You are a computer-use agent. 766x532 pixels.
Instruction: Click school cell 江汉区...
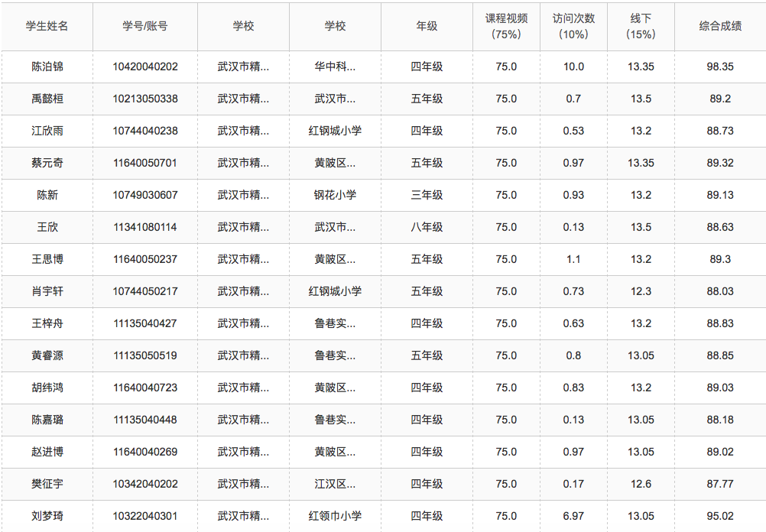pyautogui.click(x=335, y=484)
